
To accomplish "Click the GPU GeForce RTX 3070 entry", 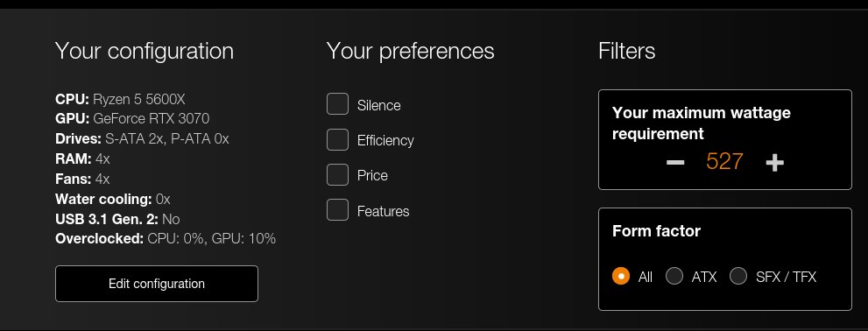I will coord(132,119).
